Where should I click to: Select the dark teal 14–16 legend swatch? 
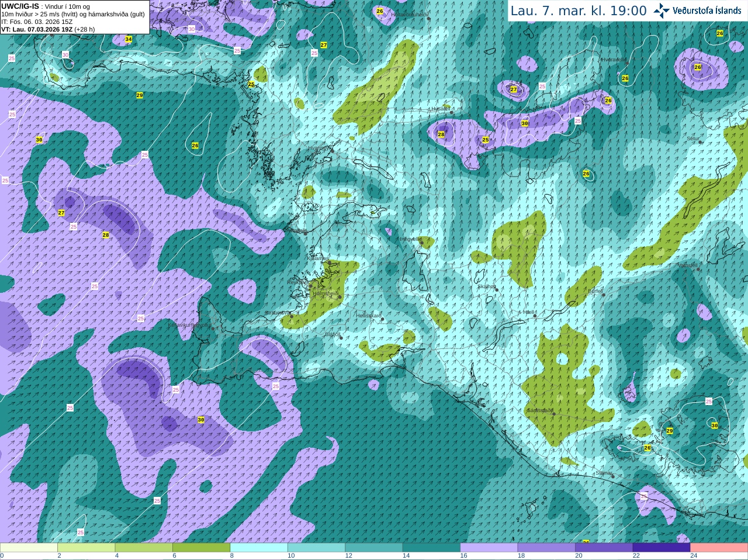pos(431,548)
